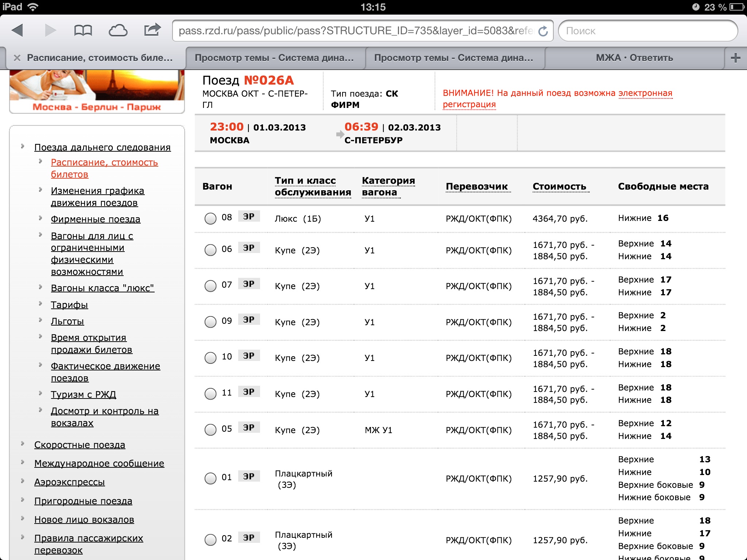Open the Фирменные поезда link

(x=96, y=219)
